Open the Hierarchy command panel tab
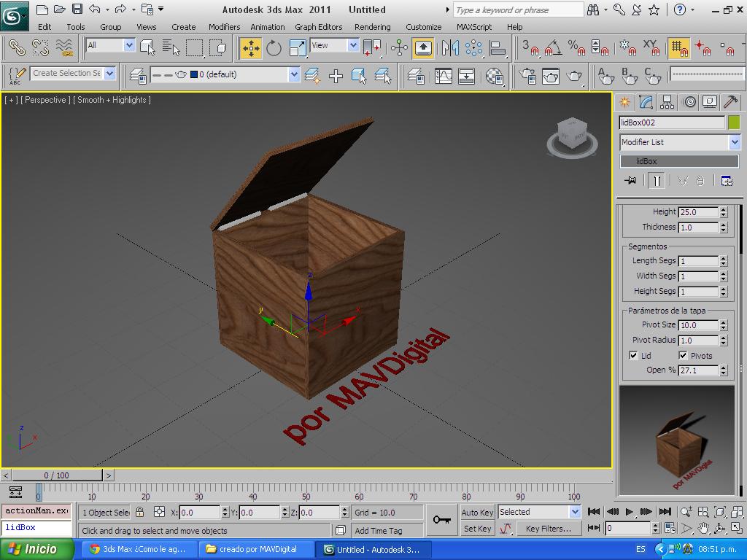747x560 pixels. [667, 102]
